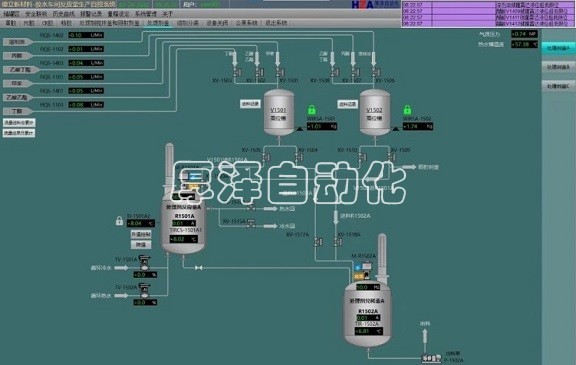
Task: Click the R1501A TIRCS-1501A1 temperature readout
Action: click(183, 239)
